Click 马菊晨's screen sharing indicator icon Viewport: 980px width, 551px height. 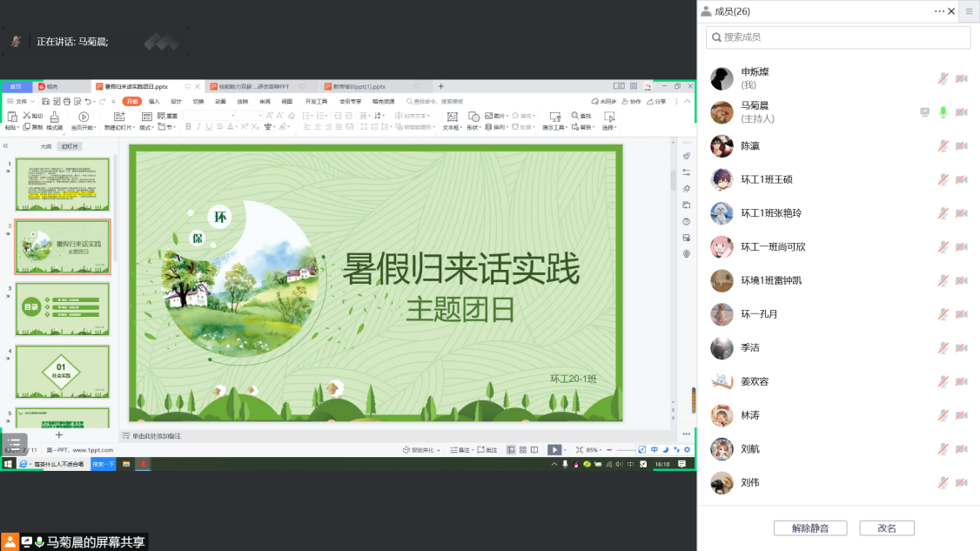[x=924, y=112]
